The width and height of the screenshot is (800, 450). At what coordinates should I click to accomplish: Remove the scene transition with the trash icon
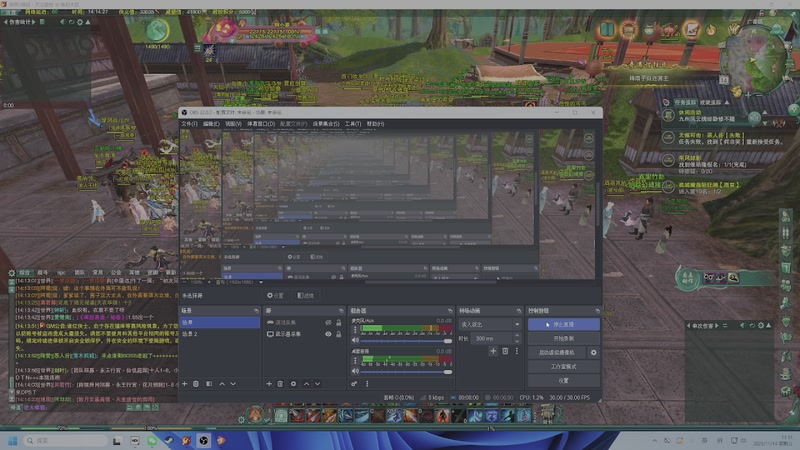point(505,351)
